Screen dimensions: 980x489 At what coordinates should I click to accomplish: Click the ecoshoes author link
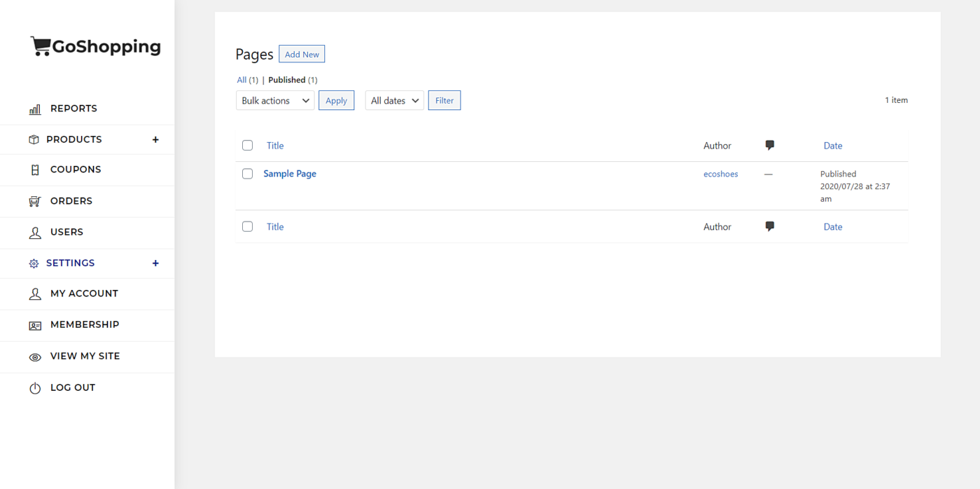720,174
